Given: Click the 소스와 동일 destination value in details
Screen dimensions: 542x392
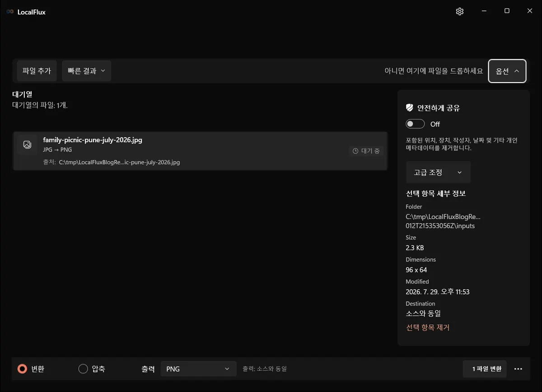Looking at the screenshot, I should click(423, 314).
